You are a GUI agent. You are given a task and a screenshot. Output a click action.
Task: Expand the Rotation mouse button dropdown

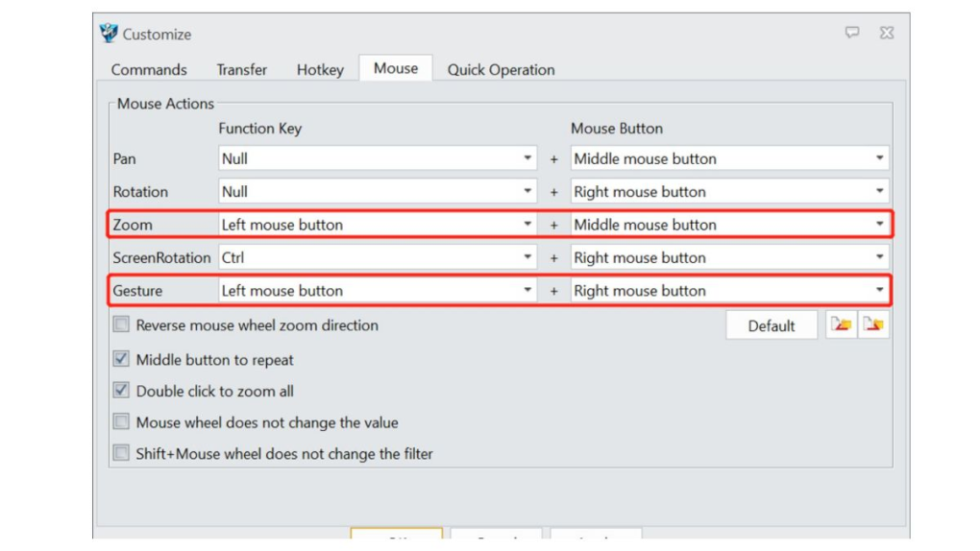pyautogui.click(x=729, y=191)
